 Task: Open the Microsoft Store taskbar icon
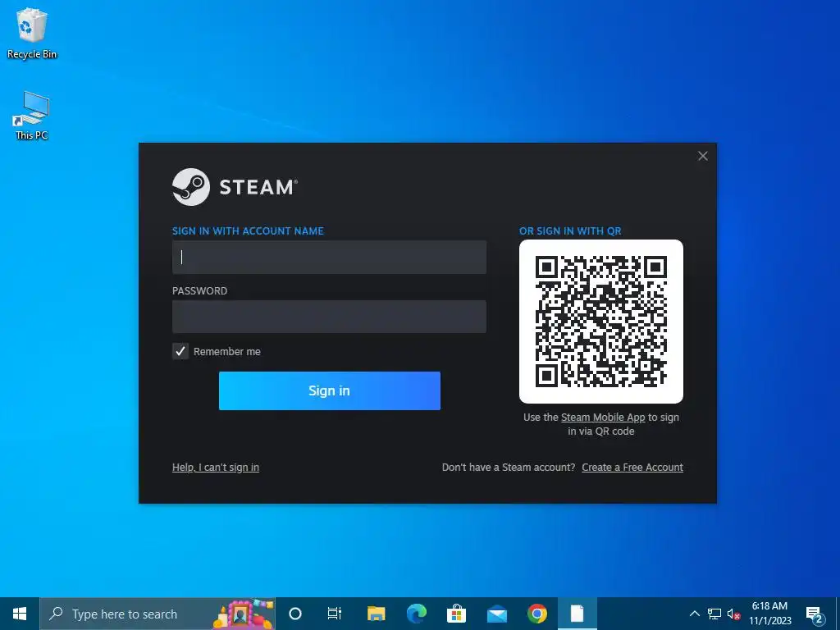point(456,614)
